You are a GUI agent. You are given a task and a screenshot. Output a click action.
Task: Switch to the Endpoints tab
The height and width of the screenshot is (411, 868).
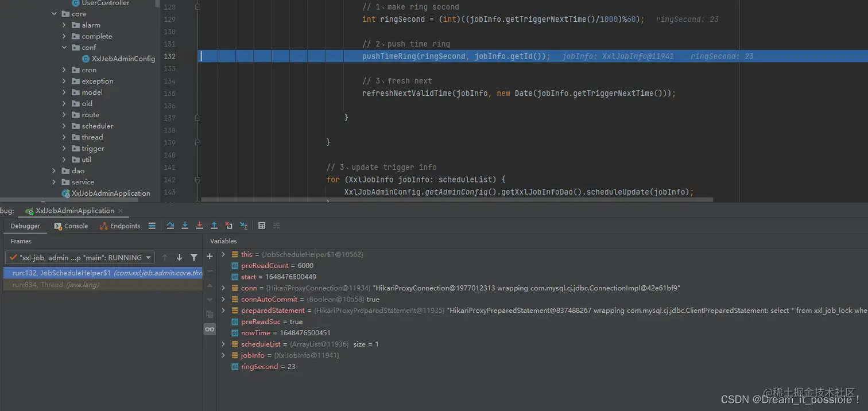[120, 226]
